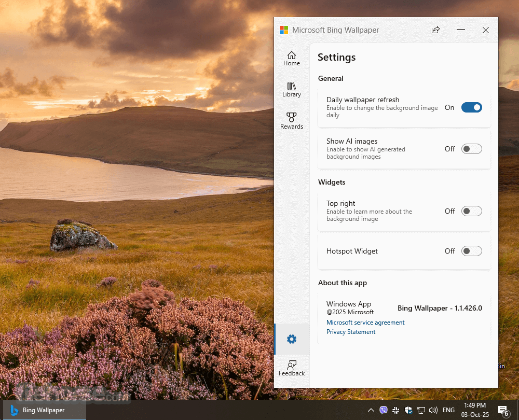
Task: Enable the Hotspot Widget toggle
Action: 471,251
